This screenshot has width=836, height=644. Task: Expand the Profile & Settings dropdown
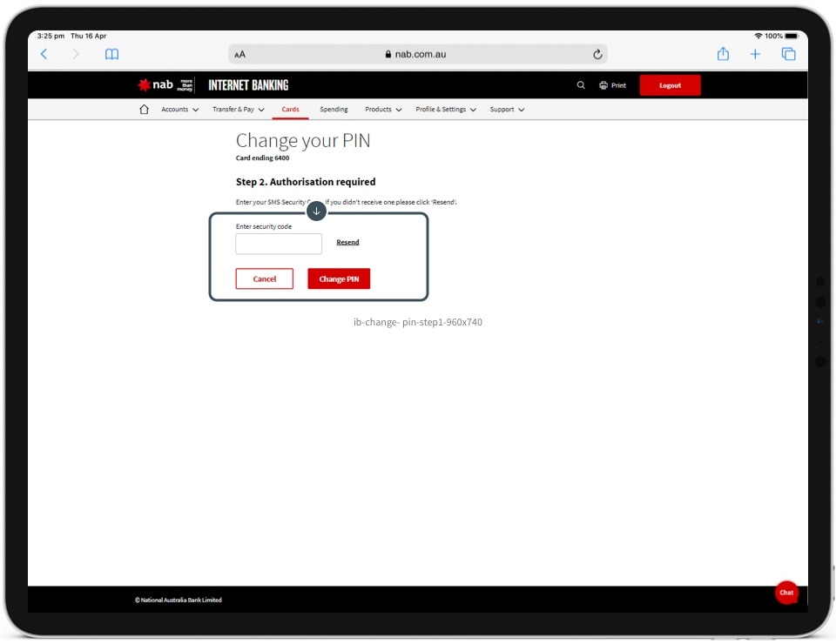(444, 109)
